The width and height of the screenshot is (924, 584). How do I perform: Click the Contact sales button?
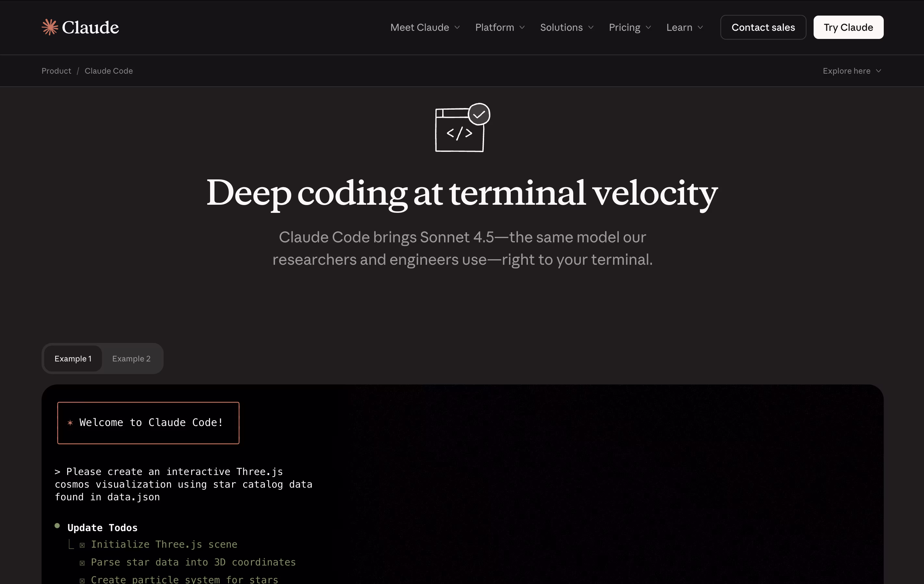(763, 27)
